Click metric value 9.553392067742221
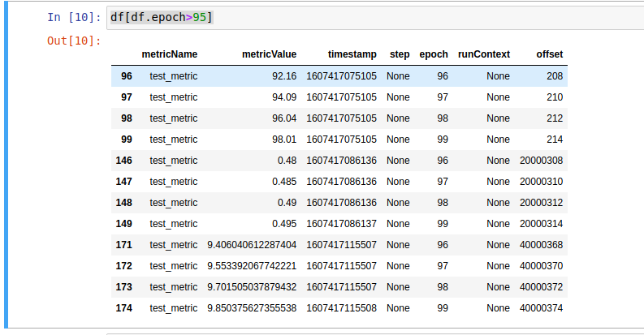Image resolution: width=644 pixels, height=335 pixels. [252, 266]
